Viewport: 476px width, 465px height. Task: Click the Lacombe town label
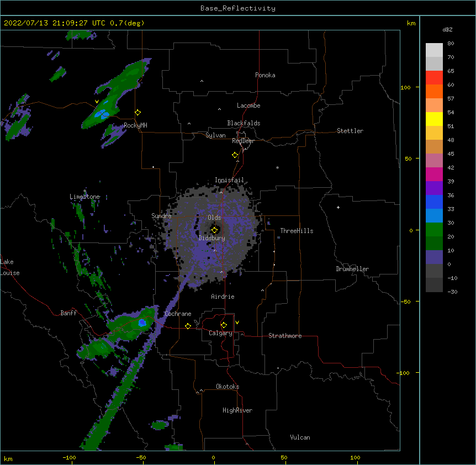click(x=248, y=105)
